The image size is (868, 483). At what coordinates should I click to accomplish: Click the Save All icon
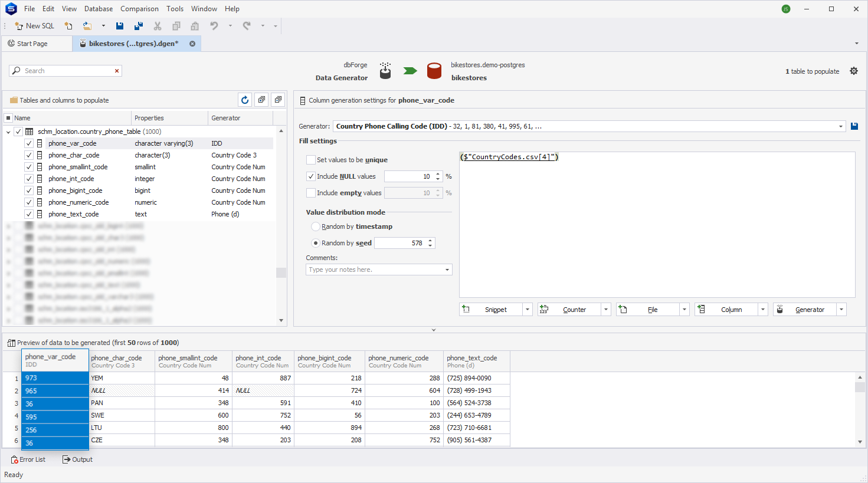(139, 26)
